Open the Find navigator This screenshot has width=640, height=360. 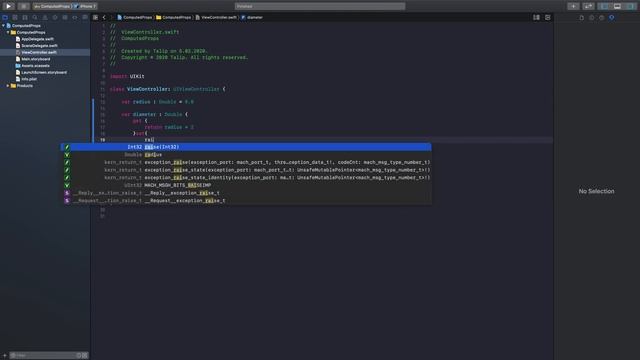35,18
